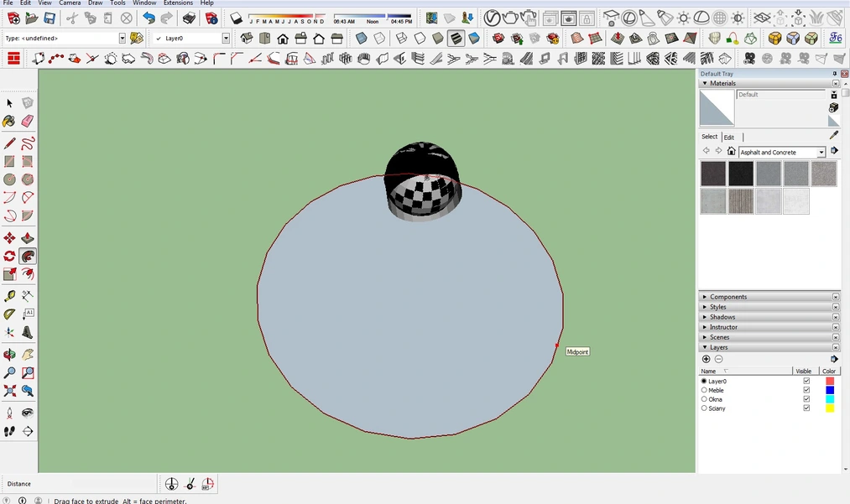Screen dimensions: 850x504
Task: Click the sample paint eyedropper in Materials
Action: point(833,135)
